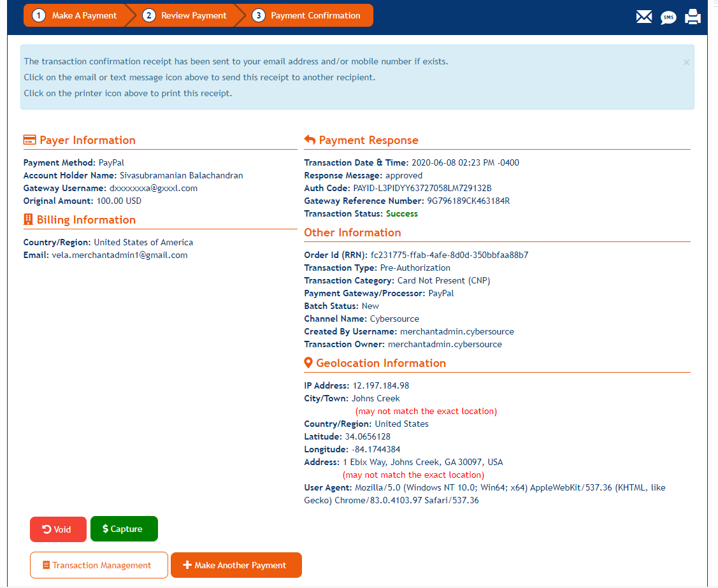The width and height of the screenshot is (718, 588).
Task: Open Transaction Management
Action: (99, 565)
